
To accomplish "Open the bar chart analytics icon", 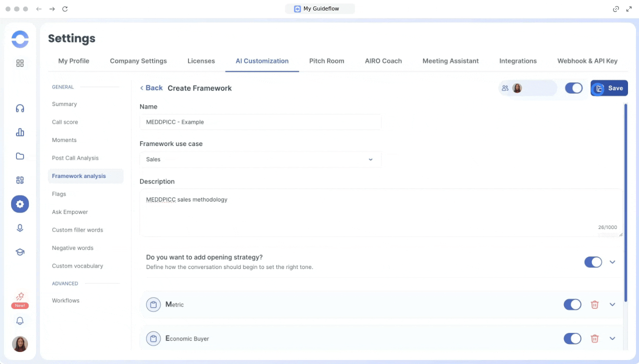I will point(20,132).
